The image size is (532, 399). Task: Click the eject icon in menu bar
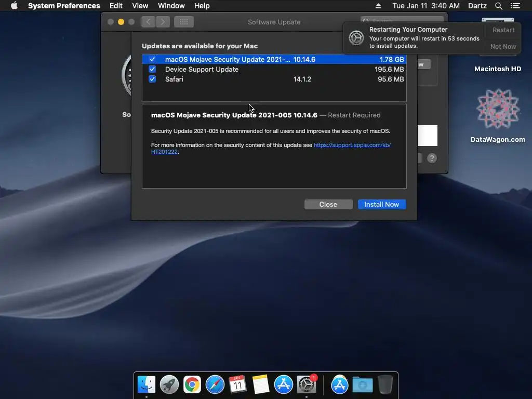tap(378, 6)
